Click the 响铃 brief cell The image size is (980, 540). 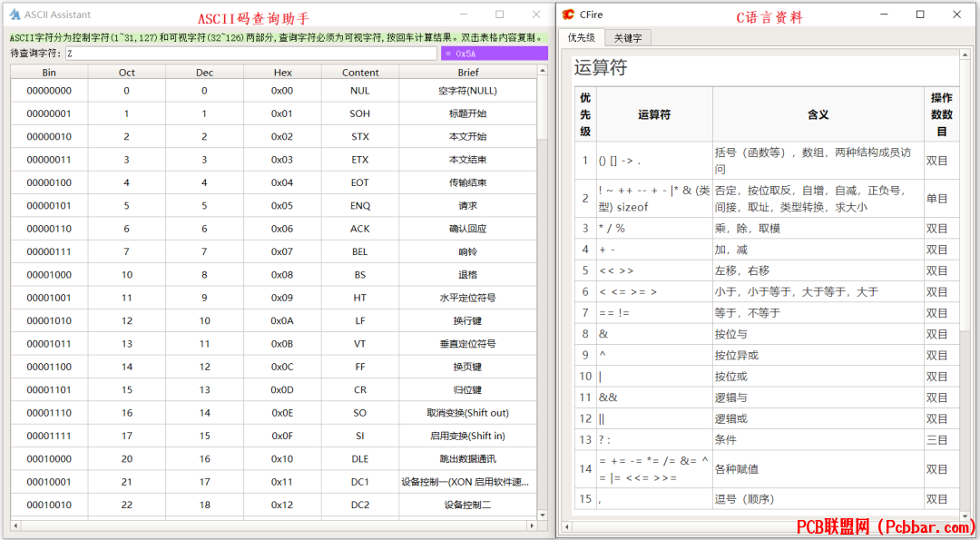coord(468,251)
